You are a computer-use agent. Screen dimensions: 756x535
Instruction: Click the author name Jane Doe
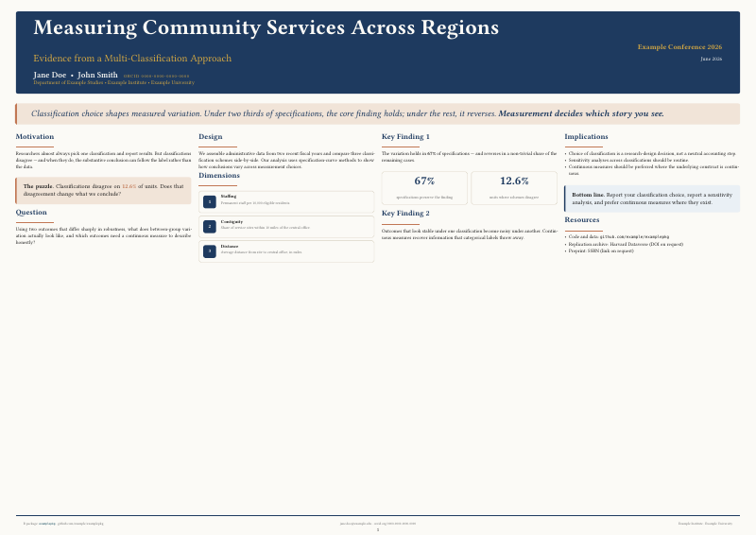click(x=50, y=75)
